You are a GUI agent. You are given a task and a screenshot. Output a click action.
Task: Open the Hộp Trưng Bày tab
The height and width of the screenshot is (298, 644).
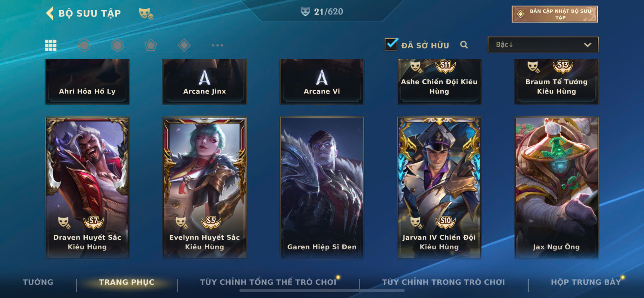click(x=586, y=282)
